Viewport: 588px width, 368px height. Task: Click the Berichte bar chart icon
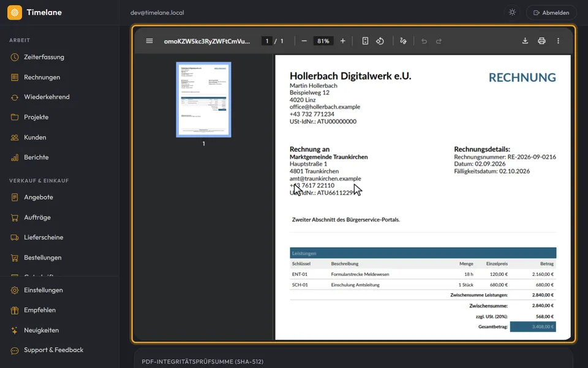(15, 158)
